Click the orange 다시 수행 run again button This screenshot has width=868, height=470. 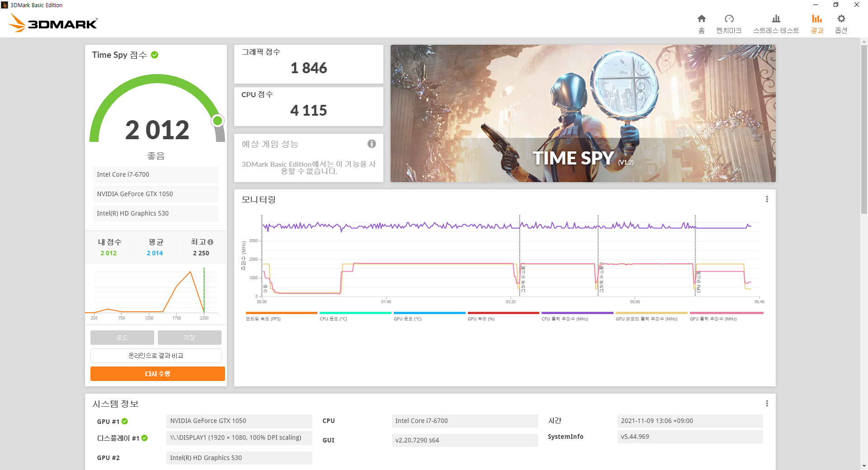pyautogui.click(x=158, y=374)
